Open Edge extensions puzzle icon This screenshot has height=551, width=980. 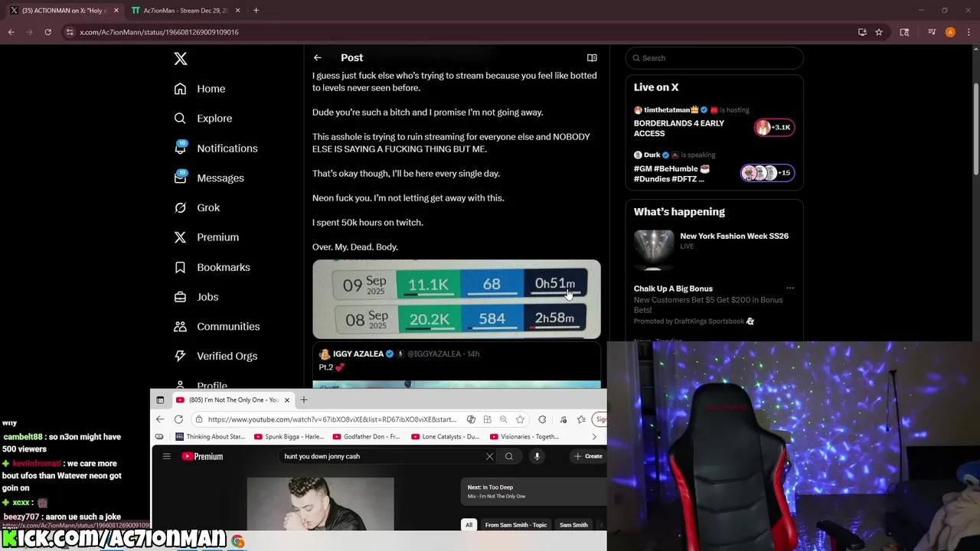pos(542,419)
